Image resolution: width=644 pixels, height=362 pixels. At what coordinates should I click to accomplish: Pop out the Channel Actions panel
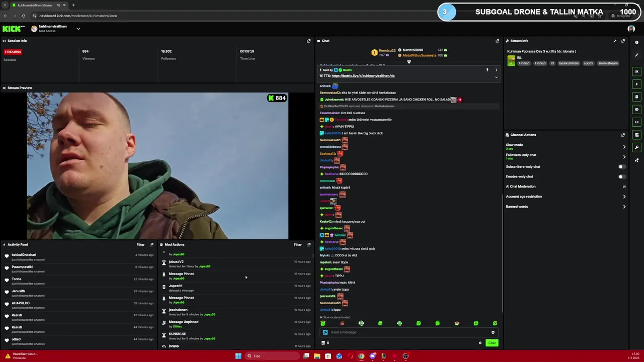click(623, 135)
